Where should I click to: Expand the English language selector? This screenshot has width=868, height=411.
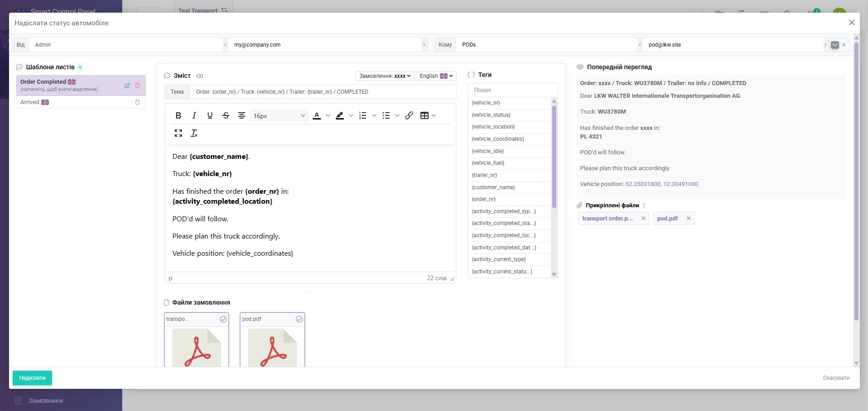436,76
